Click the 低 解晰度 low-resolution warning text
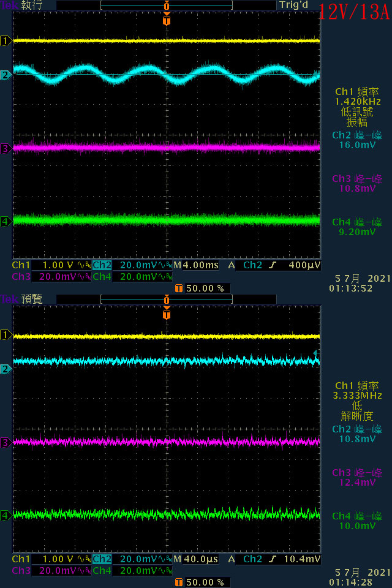The width and height of the screenshot is (392, 588). tap(357, 411)
